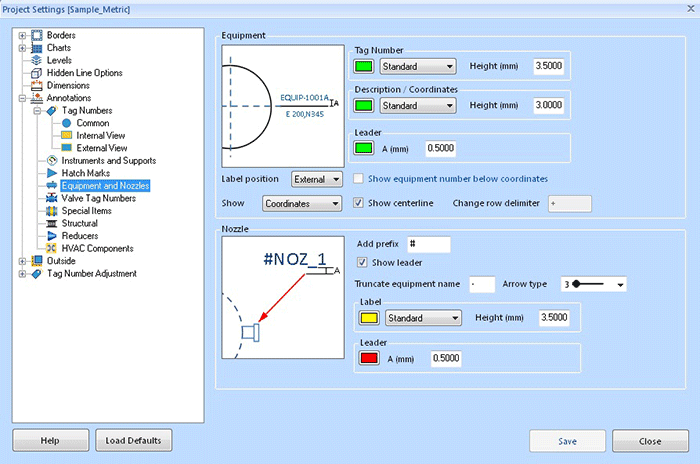
Task: Select Hidden Line Options item
Action: (84, 73)
